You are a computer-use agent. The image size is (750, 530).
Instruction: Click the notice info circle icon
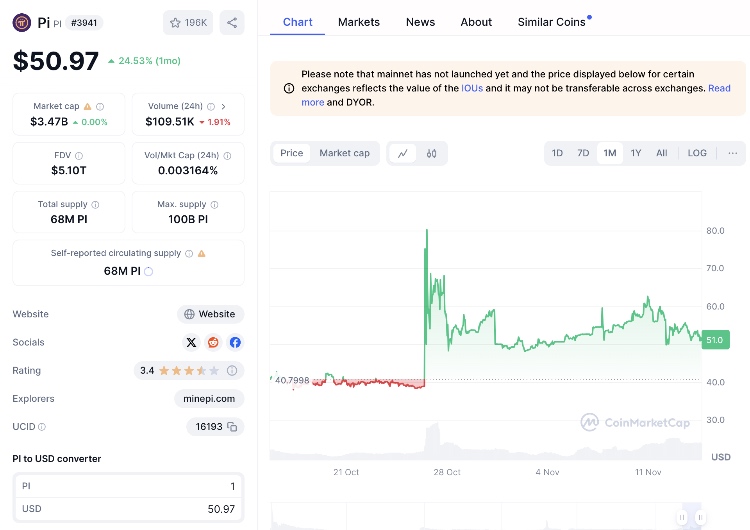289,88
